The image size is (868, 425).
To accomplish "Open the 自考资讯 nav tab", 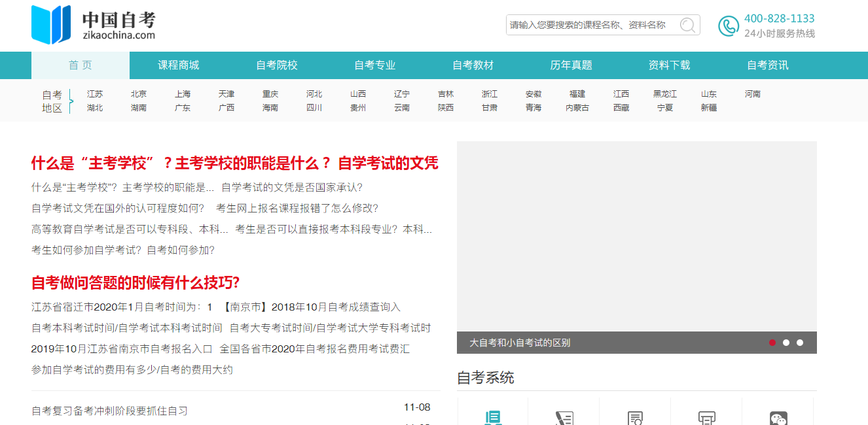I will [768, 65].
